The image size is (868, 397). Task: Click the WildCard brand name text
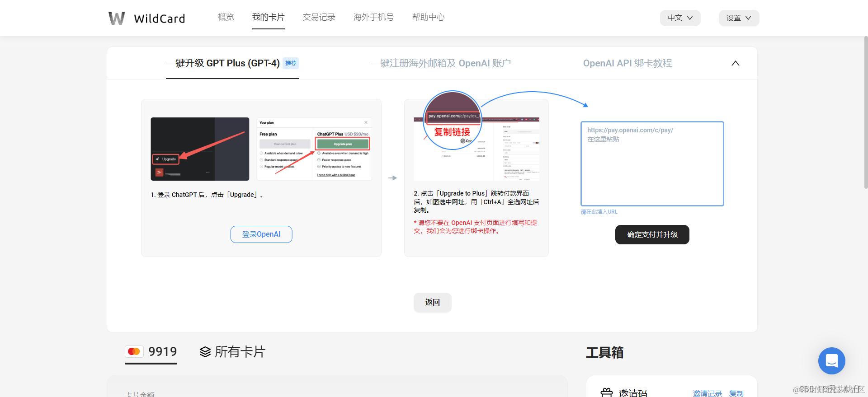pos(160,19)
